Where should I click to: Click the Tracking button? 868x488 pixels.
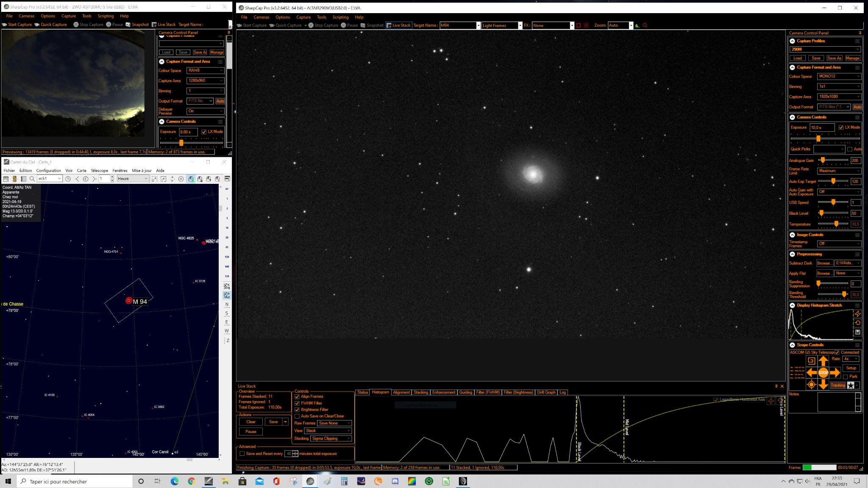click(837, 385)
